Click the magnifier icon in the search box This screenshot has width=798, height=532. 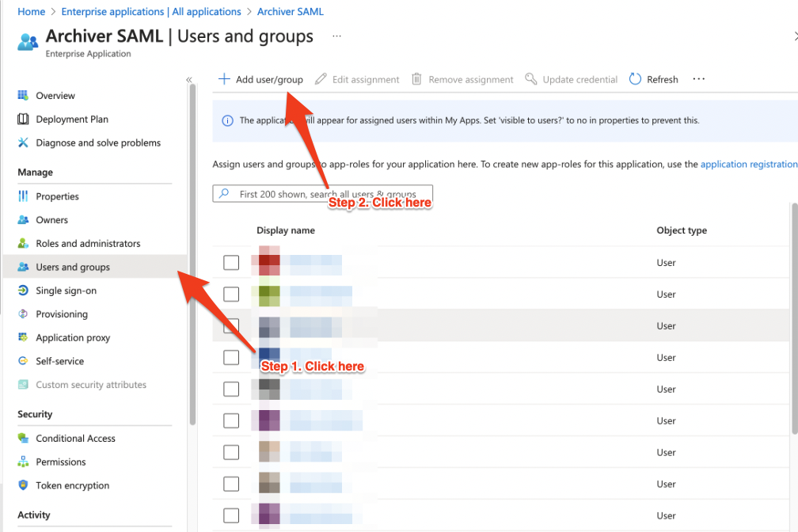224,193
